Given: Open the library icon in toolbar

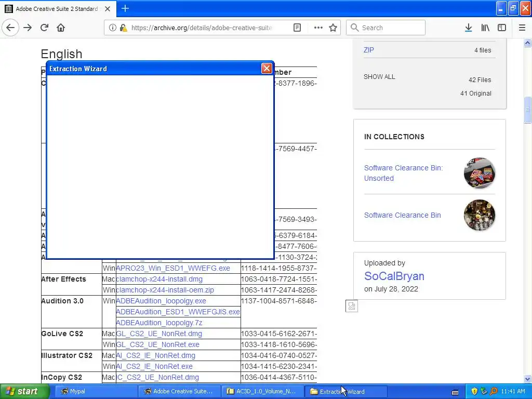Looking at the screenshot, I should (x=485, y=28).
